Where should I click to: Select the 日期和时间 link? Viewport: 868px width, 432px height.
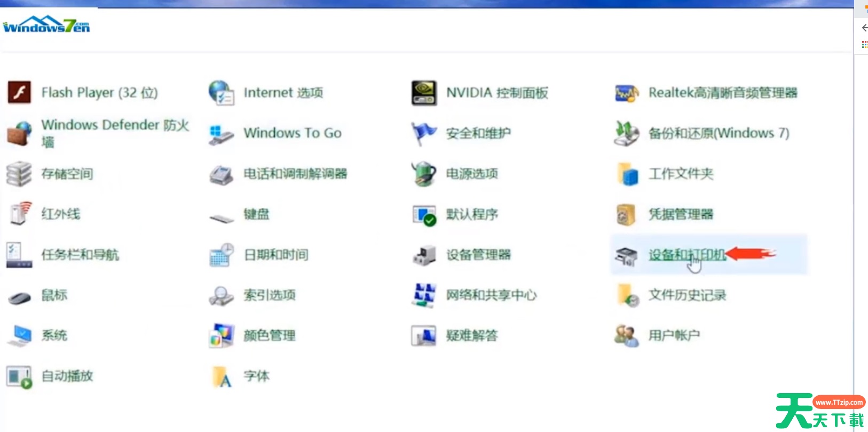[x=276, y=255]
